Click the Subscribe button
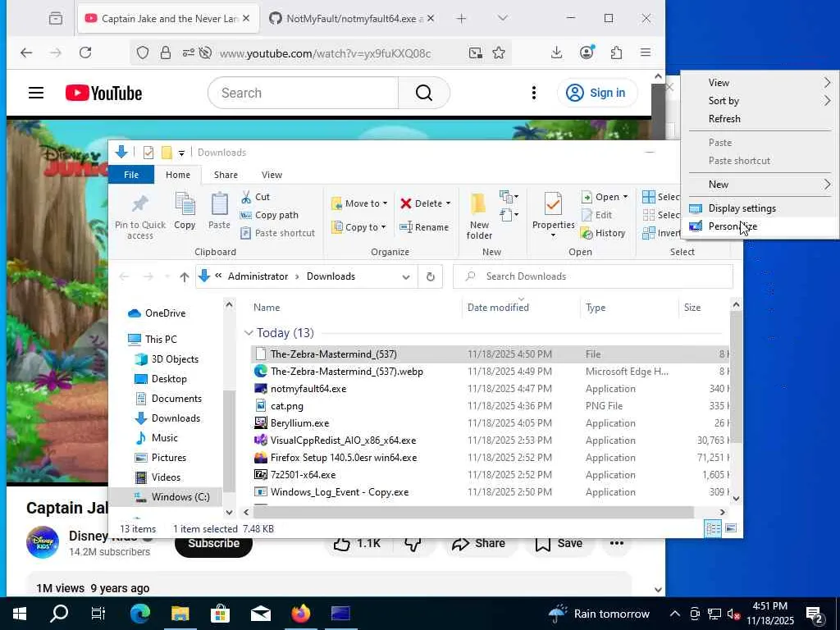 (213, 545)
